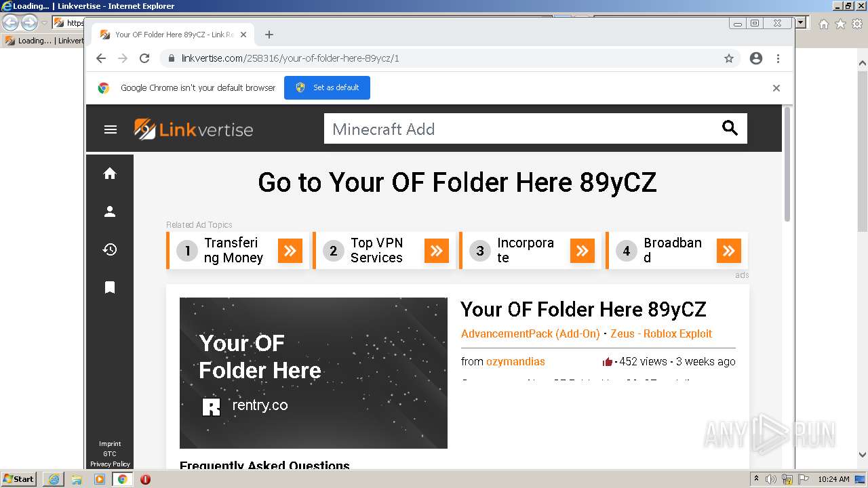Open the Linkvertise hamburger menu
This screenshot has width=868, height=488.
(111, 129)
